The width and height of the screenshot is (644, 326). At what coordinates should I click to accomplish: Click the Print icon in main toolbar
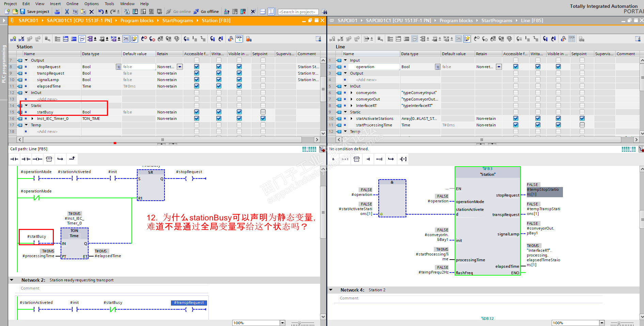click(x=57, y=12)
